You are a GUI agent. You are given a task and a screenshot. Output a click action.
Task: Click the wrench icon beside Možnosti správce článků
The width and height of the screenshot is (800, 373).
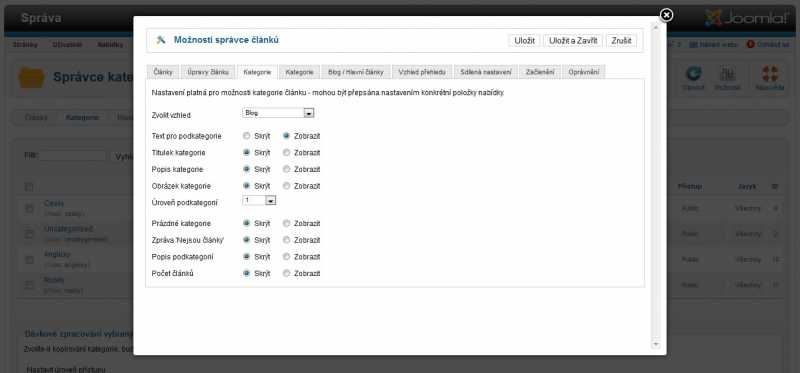(x=161, y=40)
